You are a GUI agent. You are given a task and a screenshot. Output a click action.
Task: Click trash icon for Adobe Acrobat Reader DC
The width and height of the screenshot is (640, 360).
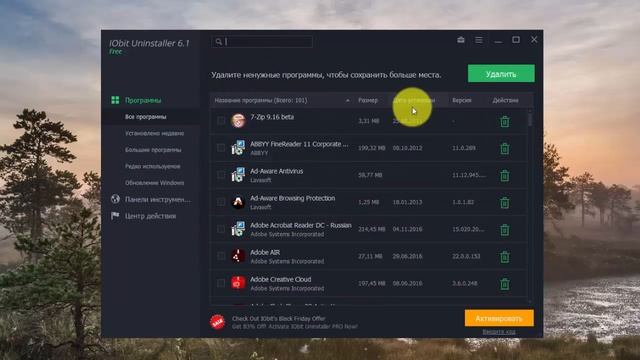(x=504, y=229)
